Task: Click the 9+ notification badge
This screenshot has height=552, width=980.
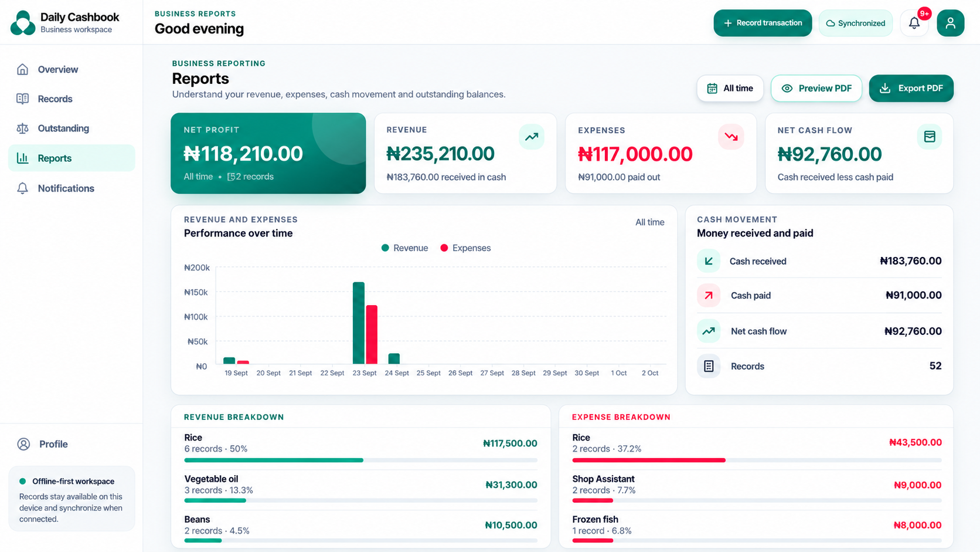Action: 924,13
